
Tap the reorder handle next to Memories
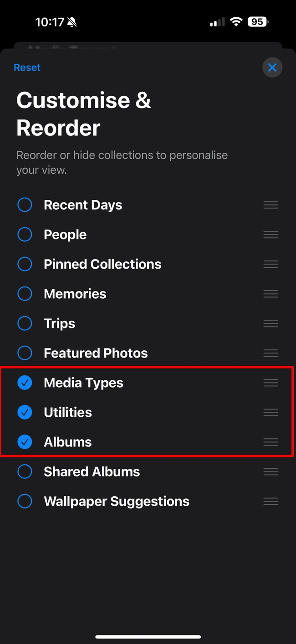pos(270,294)
